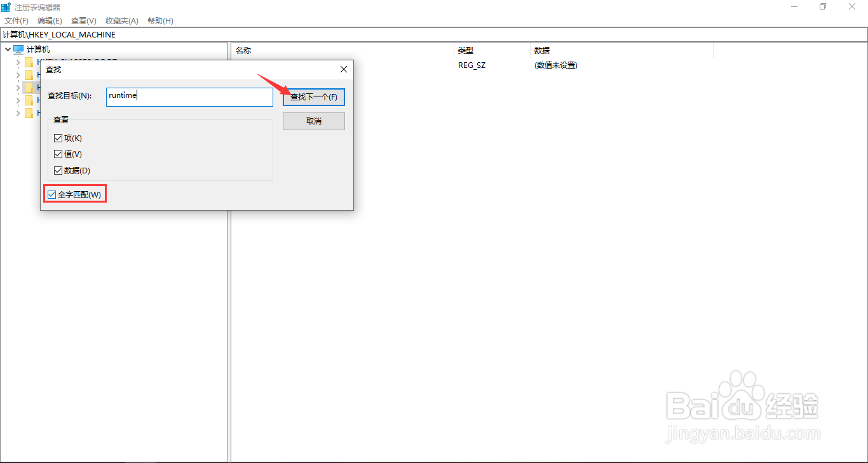Open the 文件(F) menu
The height and width of the screenshot is (463, 868).
17,21
